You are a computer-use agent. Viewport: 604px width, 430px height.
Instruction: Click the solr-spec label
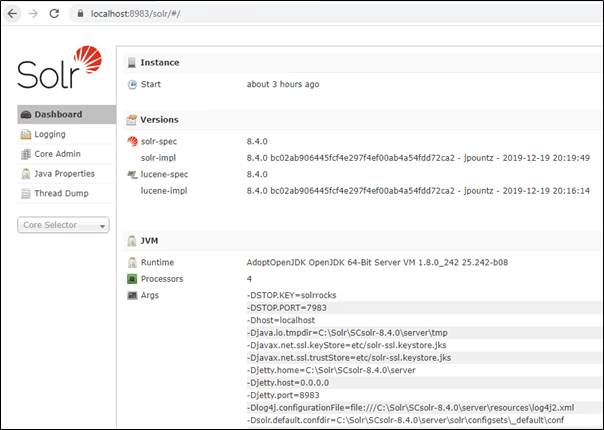tap(159, 141)
